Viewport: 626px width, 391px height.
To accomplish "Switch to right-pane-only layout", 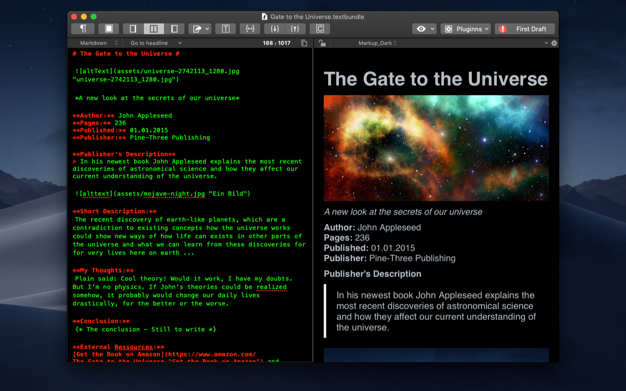I will point(174,29).
